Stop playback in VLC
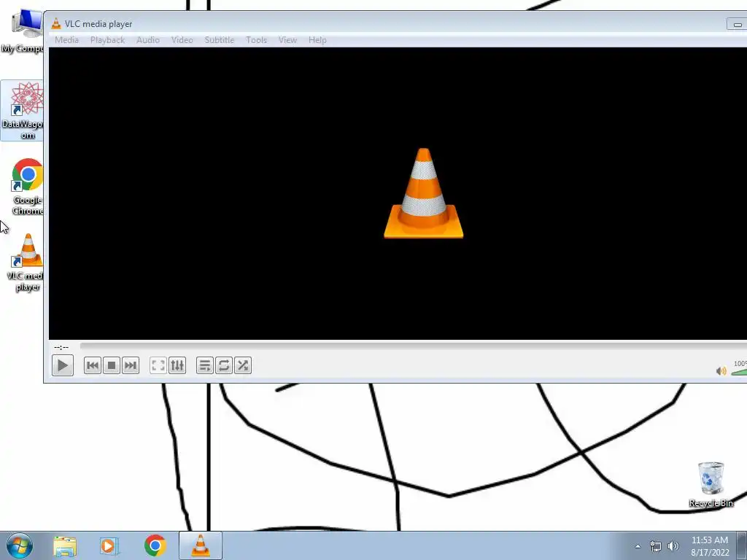The width and height of the screenshot is (747, 560). (112, 366)
